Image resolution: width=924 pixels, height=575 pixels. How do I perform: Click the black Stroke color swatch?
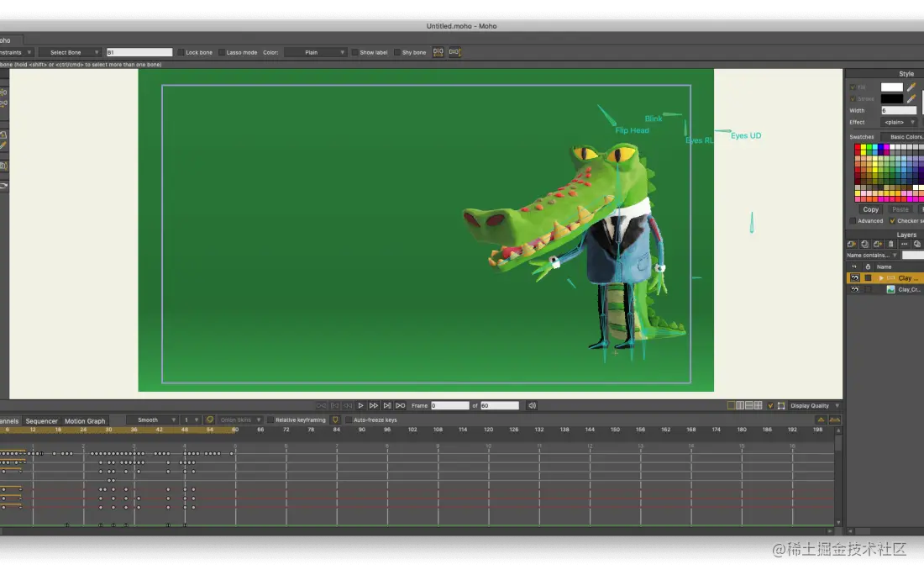[891, 98]
